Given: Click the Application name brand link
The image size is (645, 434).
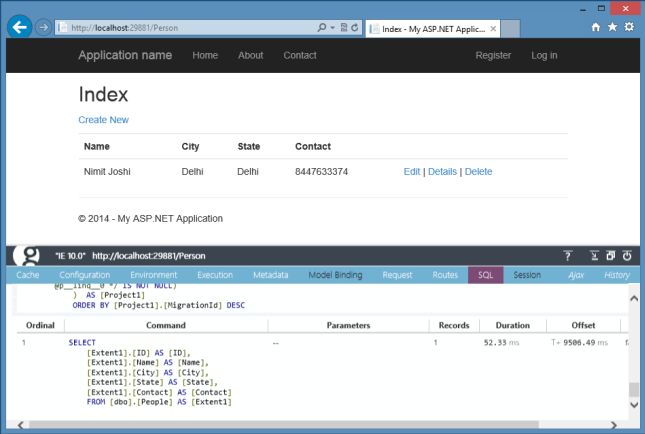Looking at the screenshot, I should 125,55.
